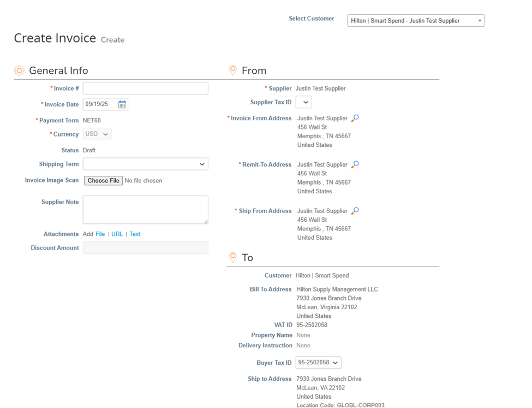Screen dimensions: 532x408
Task: Click the Choose File button
Action: click(x=103, y=181)
